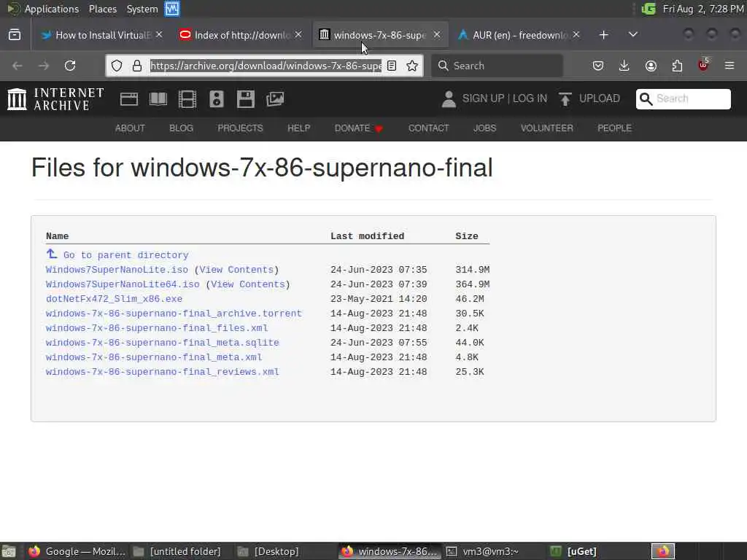
Task: Bookmark this page with the star
Action: click(412, 66)
